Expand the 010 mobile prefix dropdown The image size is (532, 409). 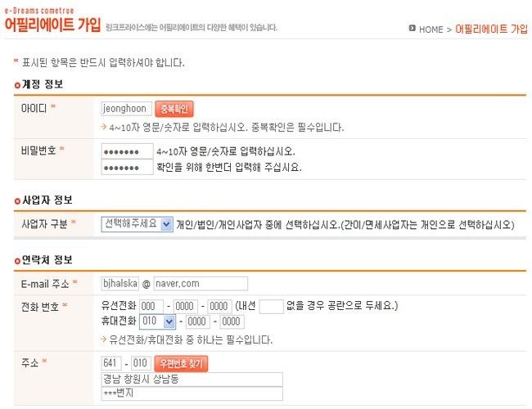[x=157, y=321]
